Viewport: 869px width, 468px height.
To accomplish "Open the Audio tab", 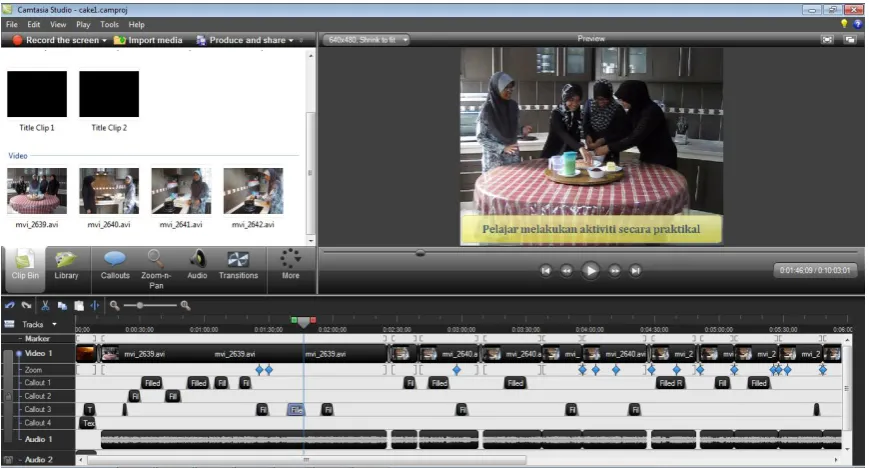I will tap(197, 265).
